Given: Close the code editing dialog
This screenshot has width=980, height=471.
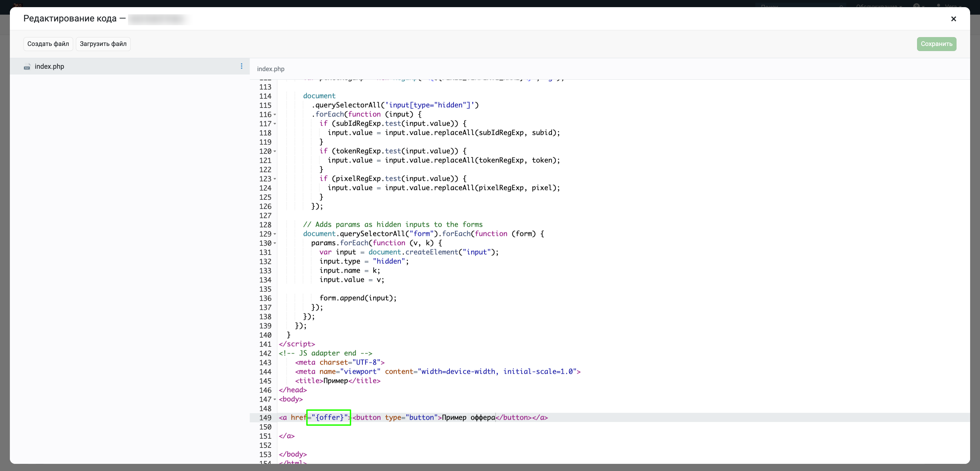Looking at the screenshot, I should click(x=953, y=19).
